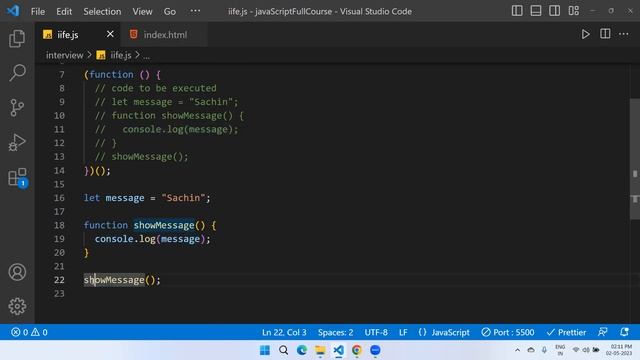The width and height of the screenshot is (640, 360).
Task: Change the UTF-8 file encoding
Action: pos(376,332)
